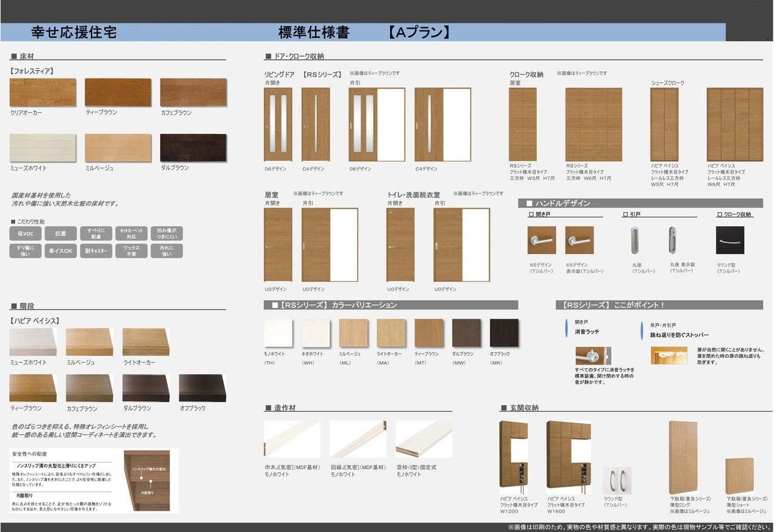
Task: Pick the 下駄箱 薄型ショート cabinet
Action: pos(740,476)
